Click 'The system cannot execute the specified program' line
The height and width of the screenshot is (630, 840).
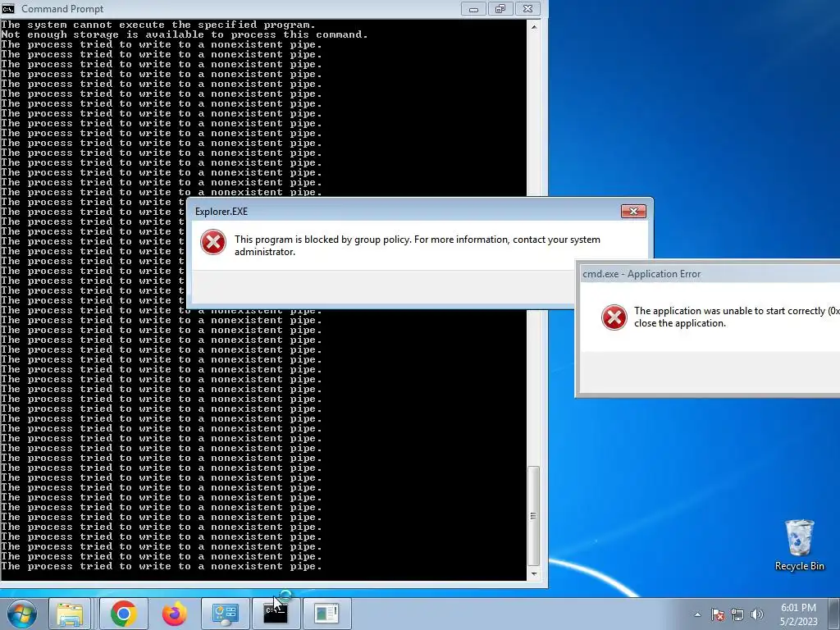tap(158, 25)
